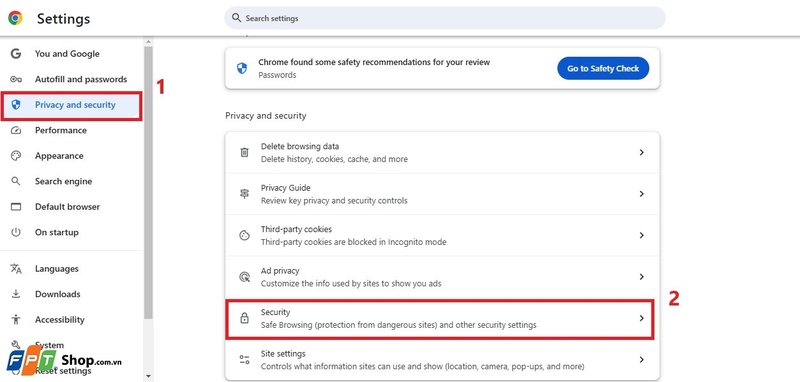Click the Languages translate icon

(x=16, y=269)
